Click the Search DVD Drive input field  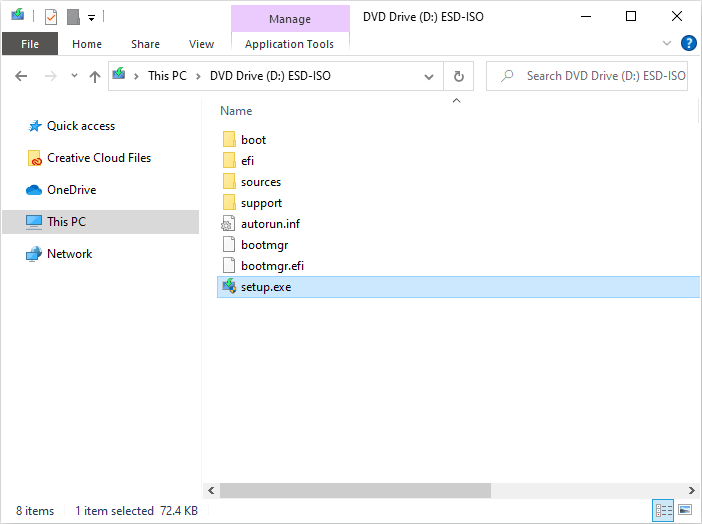[x=587, y=76]
